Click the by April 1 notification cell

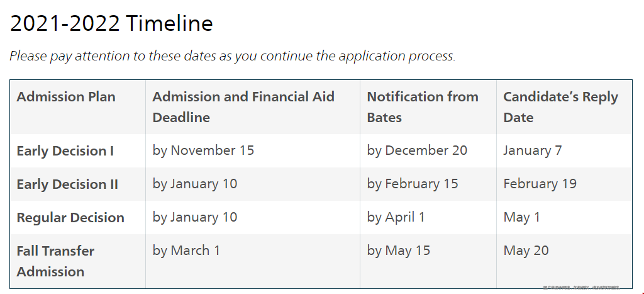(x=396, y=217)
